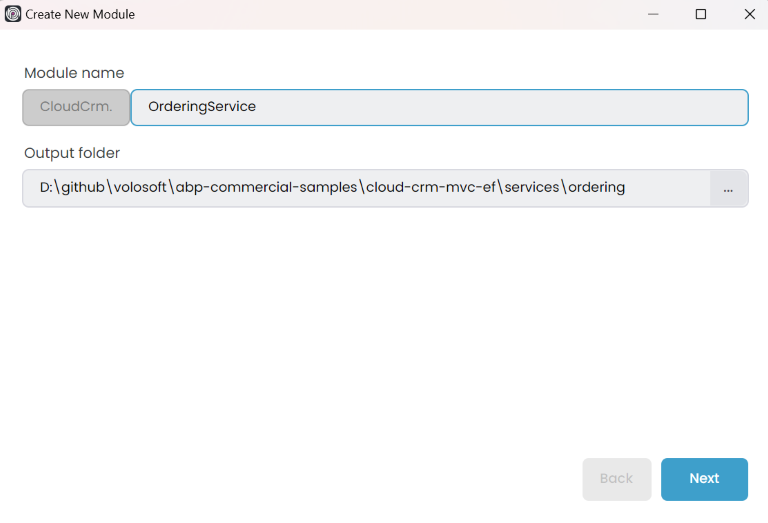Viewport: 768px width, 523px height.
Task: Open folder browser with the ellipsis button
Action: click(728, 188)
